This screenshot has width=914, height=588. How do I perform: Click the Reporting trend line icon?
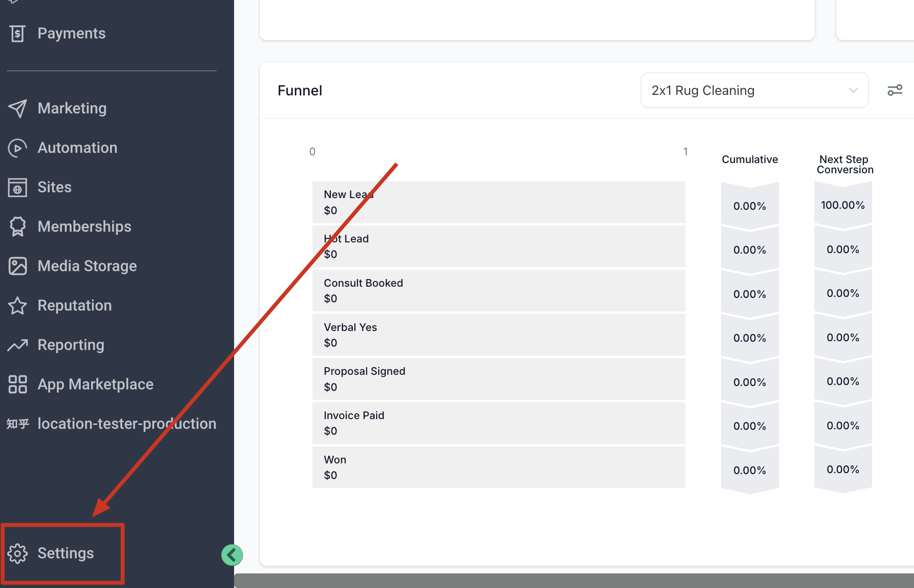(18, 345)
